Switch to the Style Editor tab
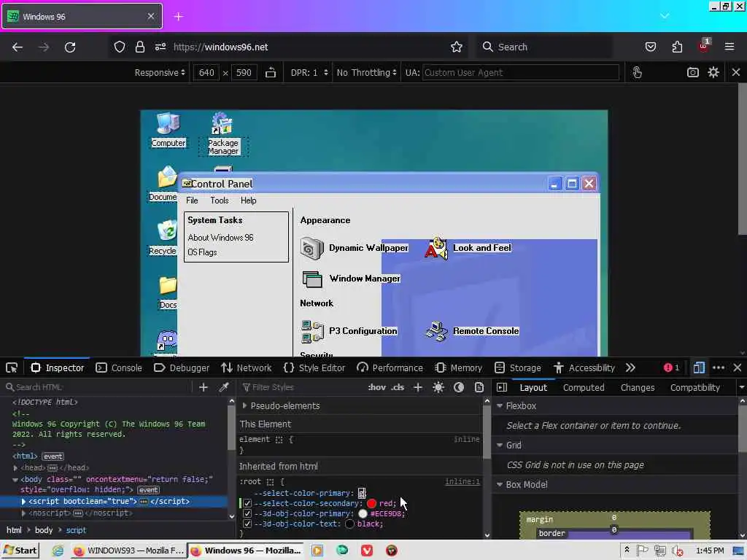Viewport: 747px width, 560px height. coord(314,367)
